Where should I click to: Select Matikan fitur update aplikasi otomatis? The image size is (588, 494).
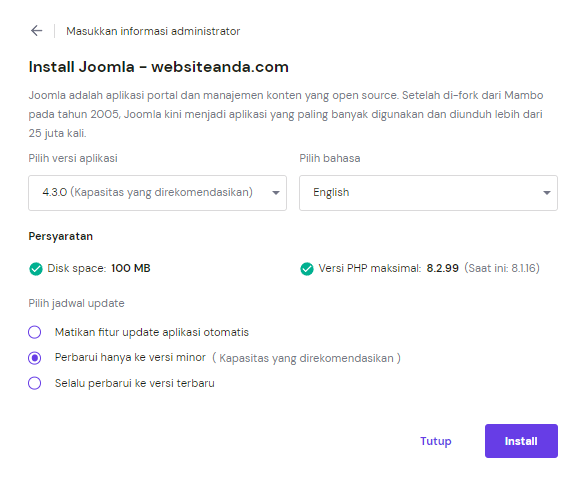[35, 332]
